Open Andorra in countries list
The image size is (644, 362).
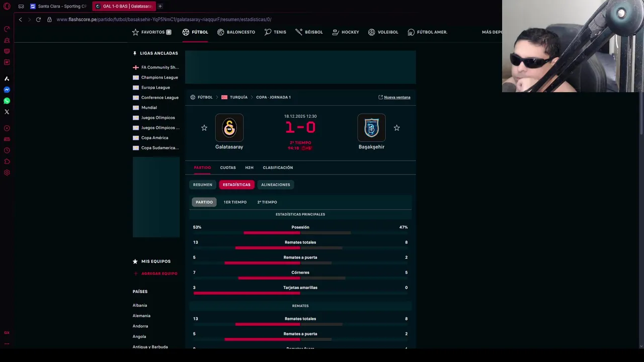pos(140,326)
